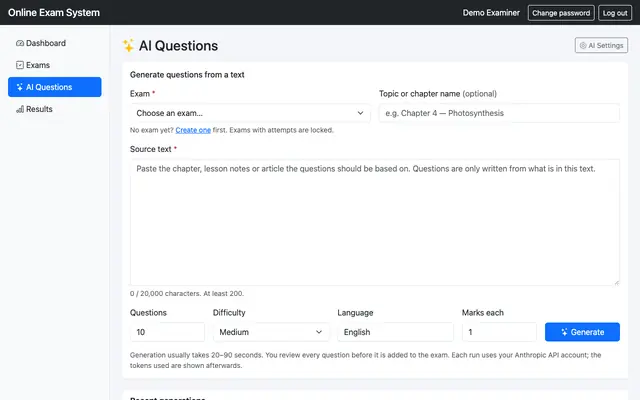Click the AI Questions sparkle icon in sidebar
640x400 pixels.
[20, 87]
